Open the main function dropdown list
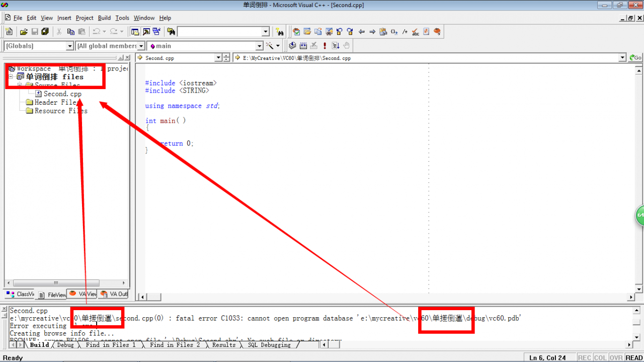 (260, 46)
